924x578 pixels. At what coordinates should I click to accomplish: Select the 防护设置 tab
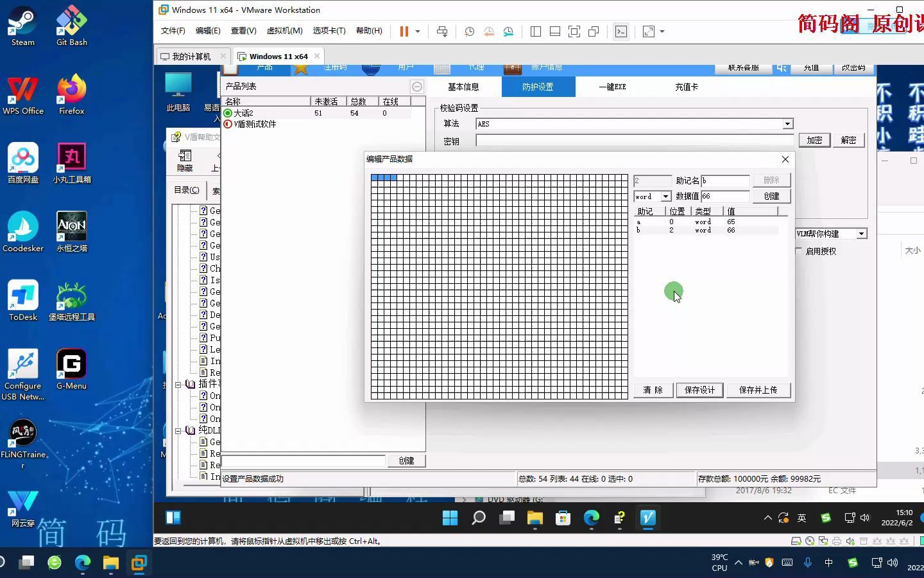[x=538, y=87]
